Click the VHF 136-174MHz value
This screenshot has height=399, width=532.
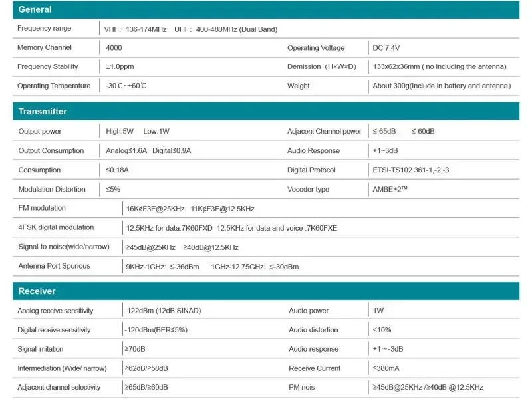point(135,29)
